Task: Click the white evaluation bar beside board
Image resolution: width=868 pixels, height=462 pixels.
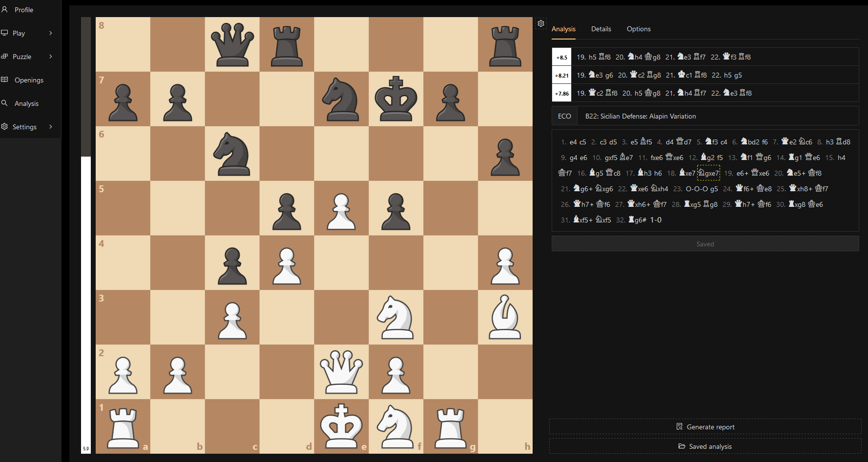Action: (86, 305)
